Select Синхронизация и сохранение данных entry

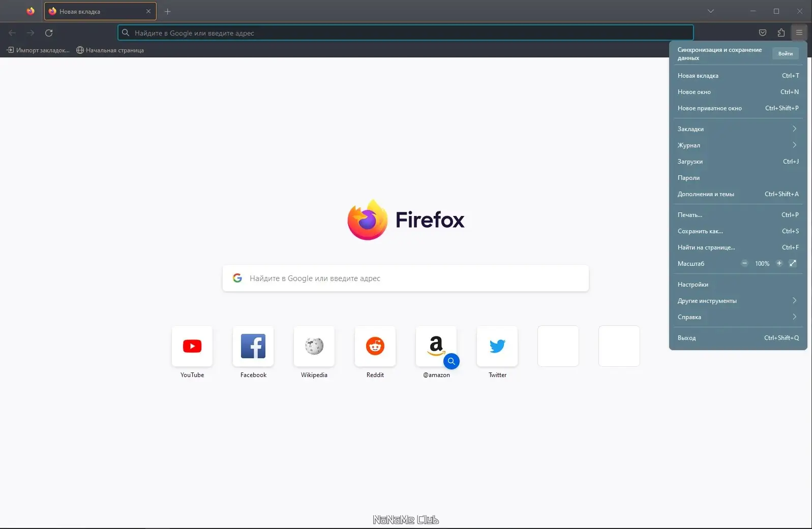coord(719,54)
